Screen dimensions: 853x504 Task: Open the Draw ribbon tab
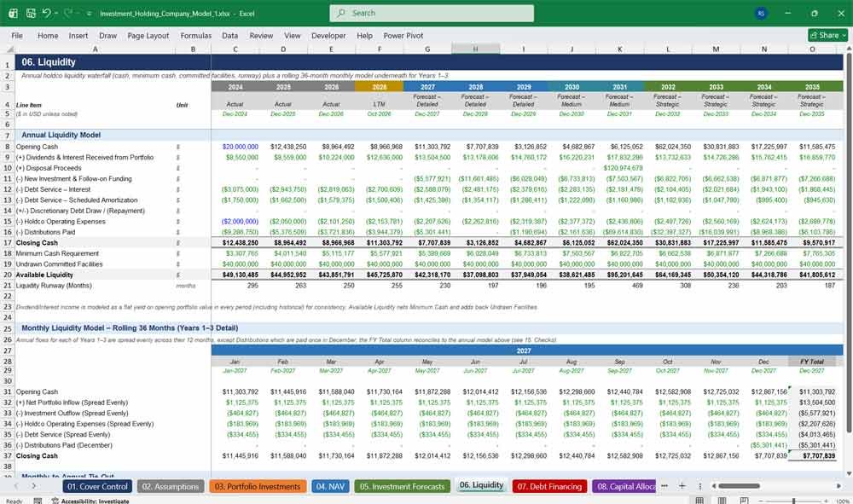107,35
